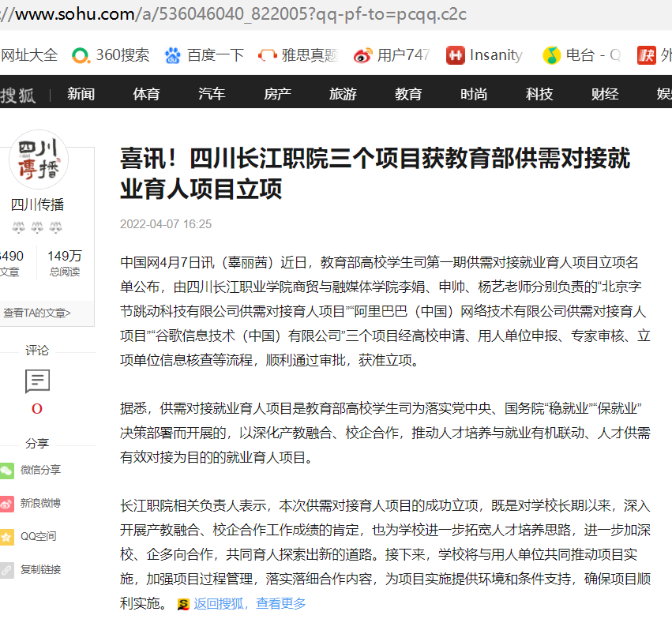Click the browser address bar URL
The width and height of the screenshot is (672, 619).
(234, 14)
